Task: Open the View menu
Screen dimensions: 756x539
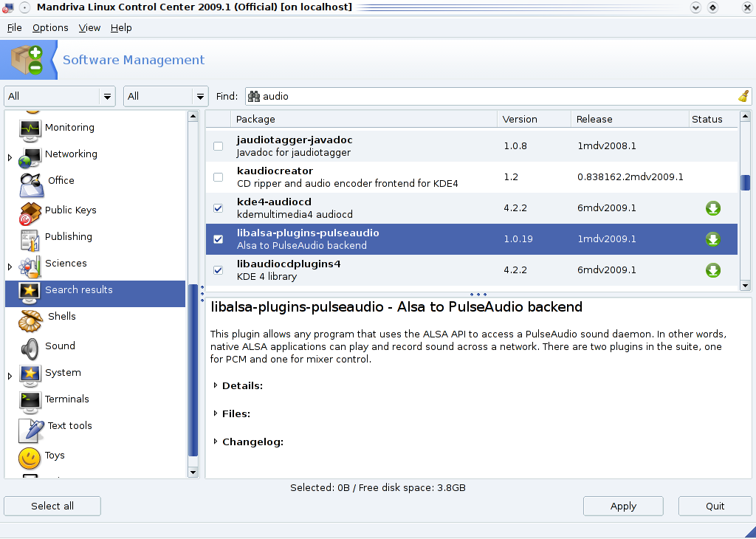Action: tap(89, 28)
